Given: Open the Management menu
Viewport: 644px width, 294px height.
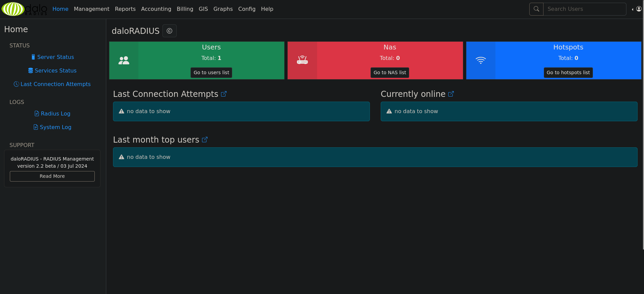Looking at the screenshot, I should pyautogui.click(x=92, y=9).
